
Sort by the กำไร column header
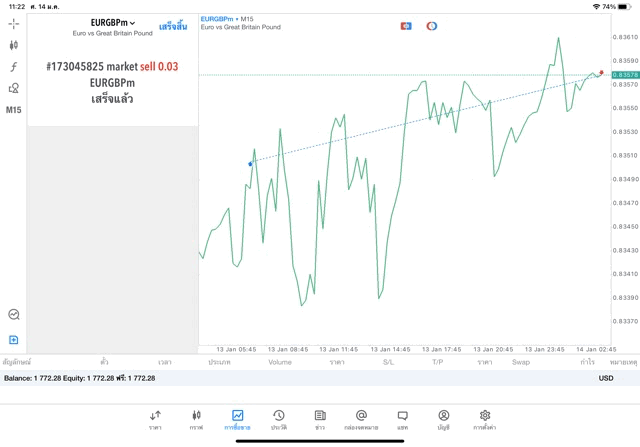[x=588, y=362]
